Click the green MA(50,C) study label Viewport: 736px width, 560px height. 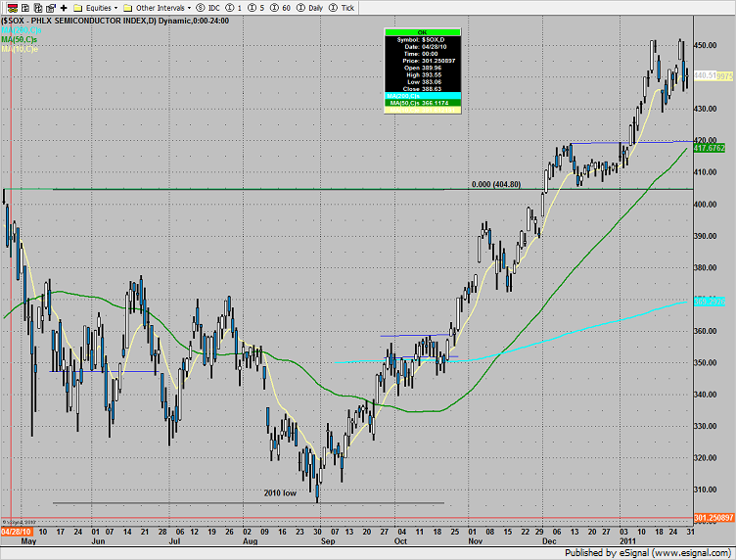pyautogui.click(x=20, y=38)
